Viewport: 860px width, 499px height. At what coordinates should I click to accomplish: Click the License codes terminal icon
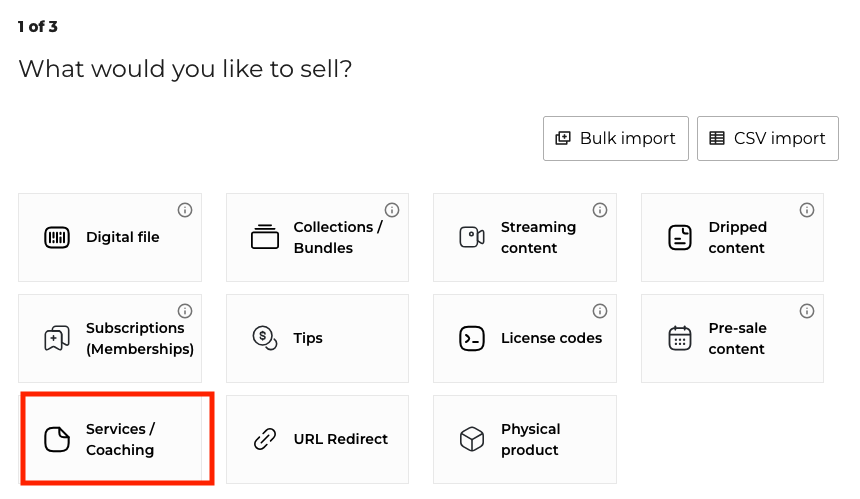(471, 339)
